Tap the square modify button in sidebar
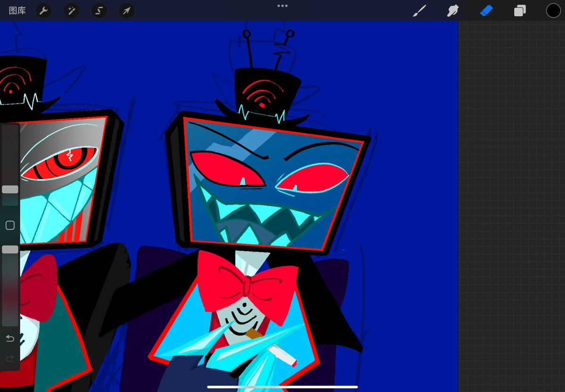Screen dimensions: 565x392 (x=10, y=225)
